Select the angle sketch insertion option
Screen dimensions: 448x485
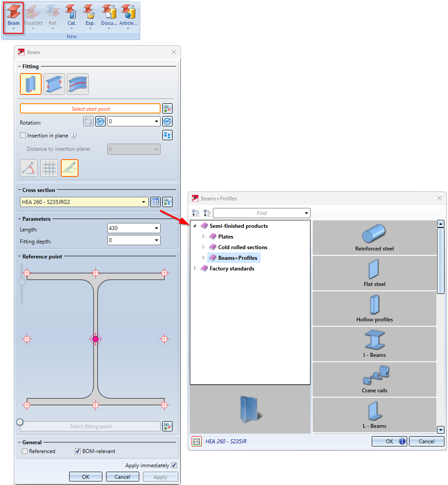click(29, 168)
